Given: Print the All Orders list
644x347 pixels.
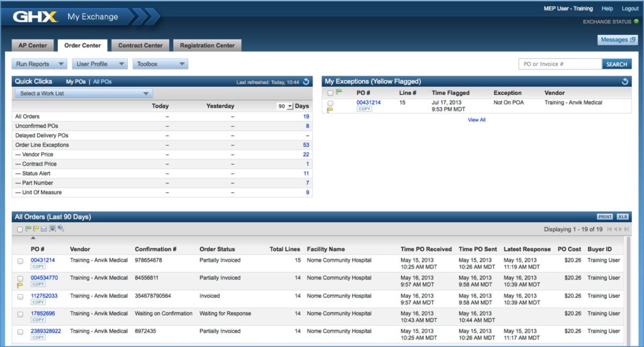Looking at the screenshot, I should pyautogui.click(x=604, y=217).
